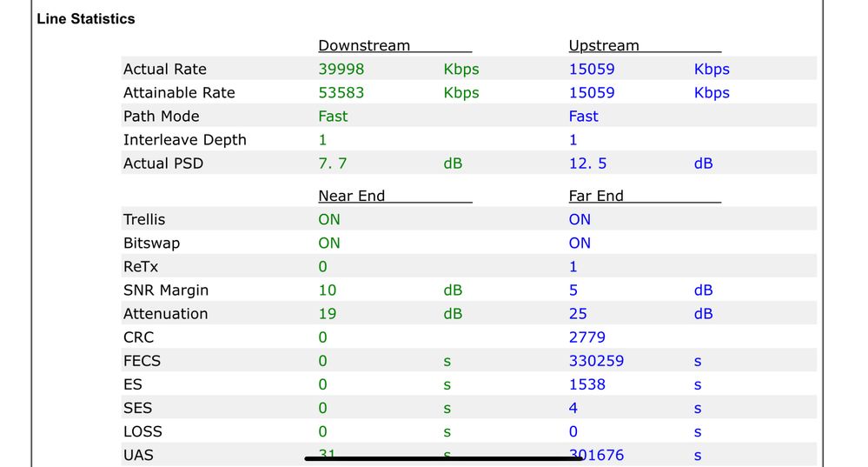Click the far end ES value 1538
868x467 pixels.
pyautogui.click(x=587, y=384)
